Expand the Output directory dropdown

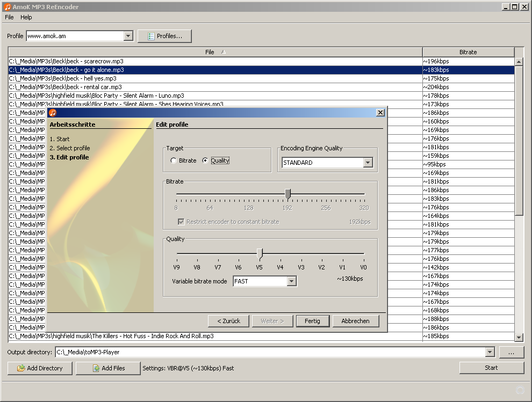(490, 352)
